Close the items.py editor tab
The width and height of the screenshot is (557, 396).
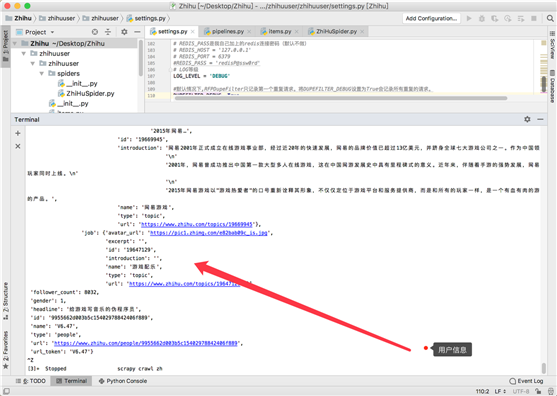pos(297,32)
